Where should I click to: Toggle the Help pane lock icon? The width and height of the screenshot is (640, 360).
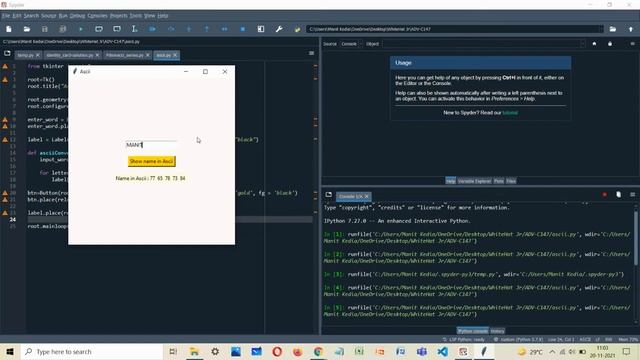tap(610, 44)
